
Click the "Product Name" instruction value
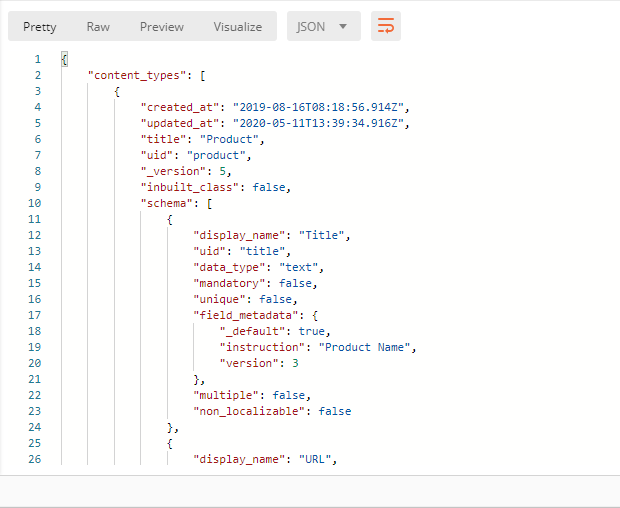click(x=364, y=347)
